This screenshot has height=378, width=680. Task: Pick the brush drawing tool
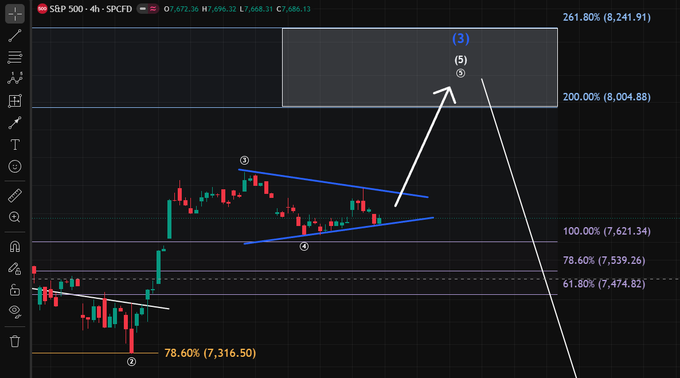coord(15,123)
